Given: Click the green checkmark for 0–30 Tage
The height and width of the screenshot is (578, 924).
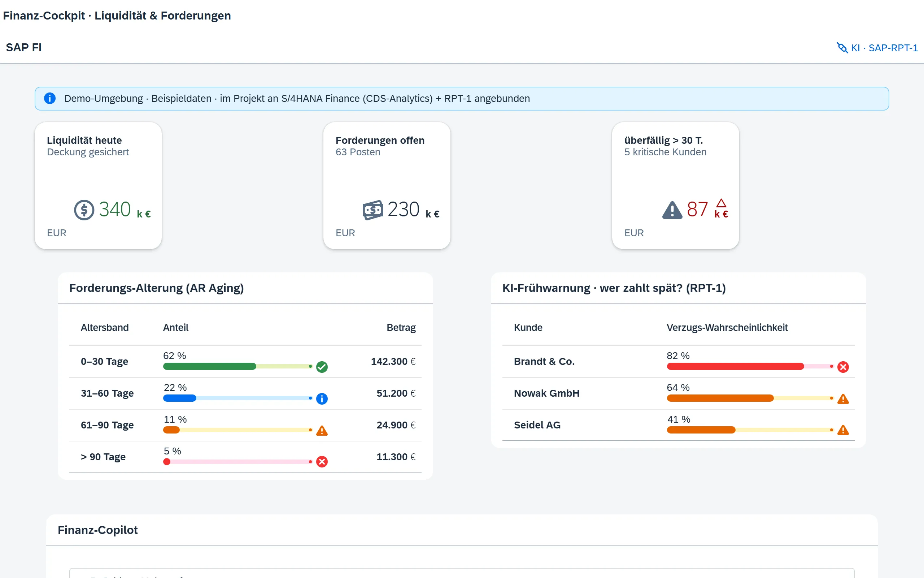Looking at the screenshot, I should pyautogui.click(x=322, y=367).
